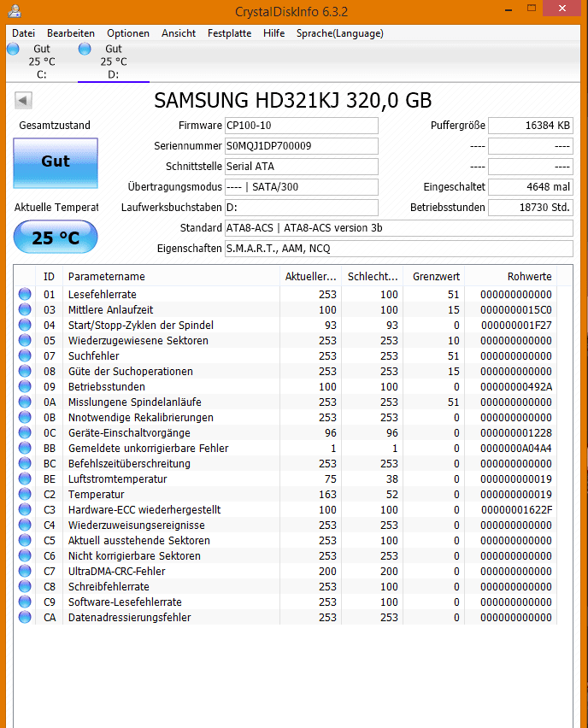Click the 25 °C temperature button
Image resolution: width=588 pixels, height=728 pixels.
56,238
